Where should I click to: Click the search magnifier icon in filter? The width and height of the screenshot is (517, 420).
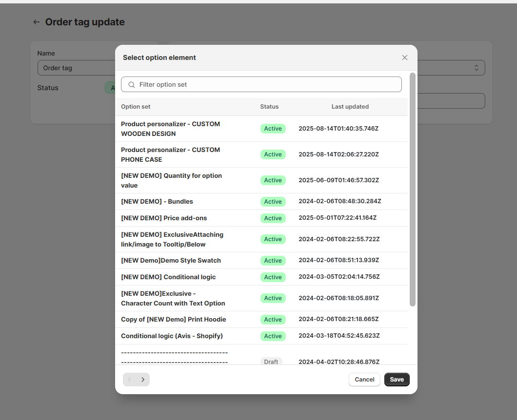131,85
